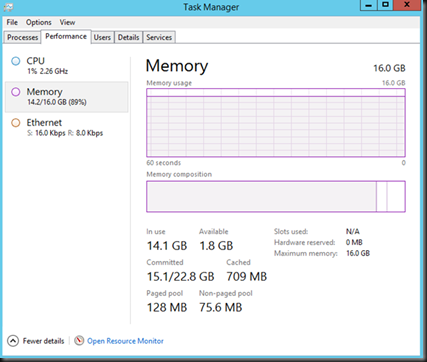Select the Ethernet S: 16.0 Kbps entry
The width and height of the screenshot is (427, 362).
click(x=66, y=127)
